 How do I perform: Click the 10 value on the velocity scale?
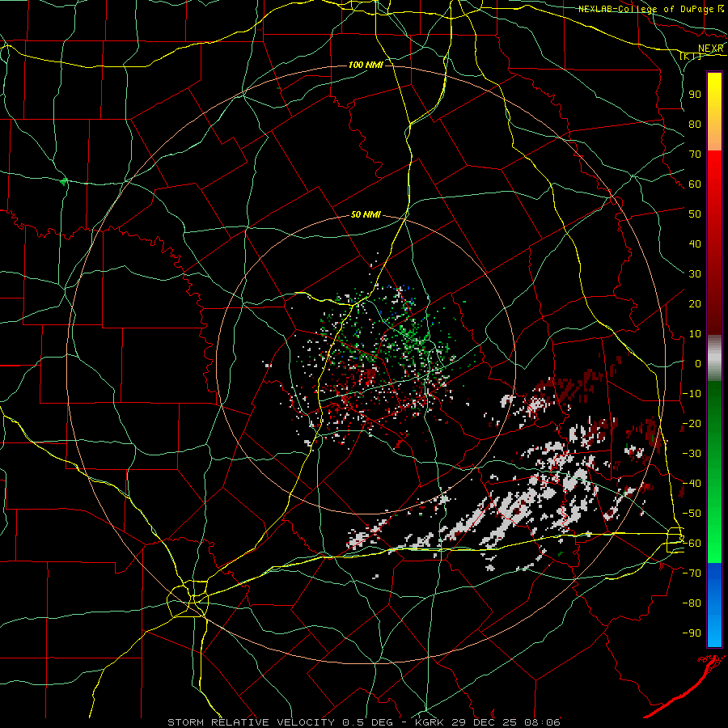695,334
